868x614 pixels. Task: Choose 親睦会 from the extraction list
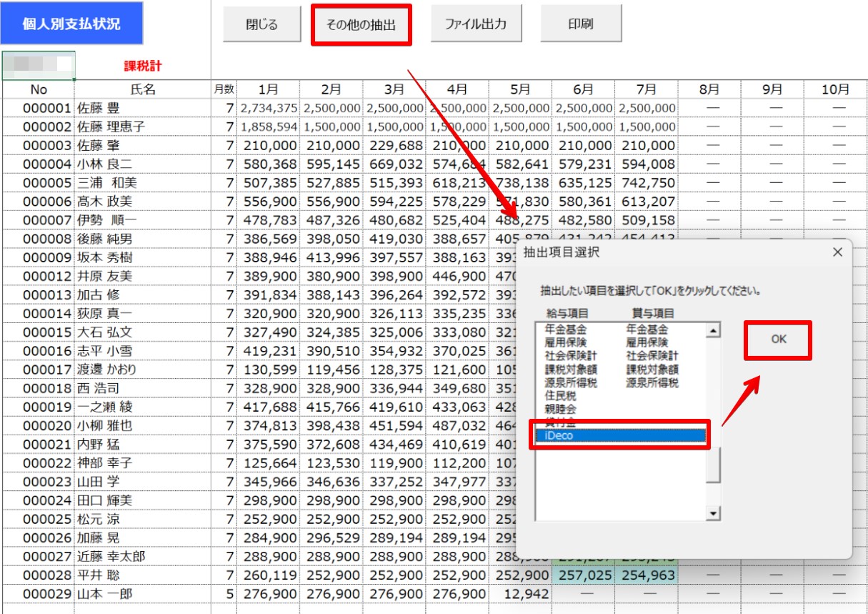coord(560,409)
